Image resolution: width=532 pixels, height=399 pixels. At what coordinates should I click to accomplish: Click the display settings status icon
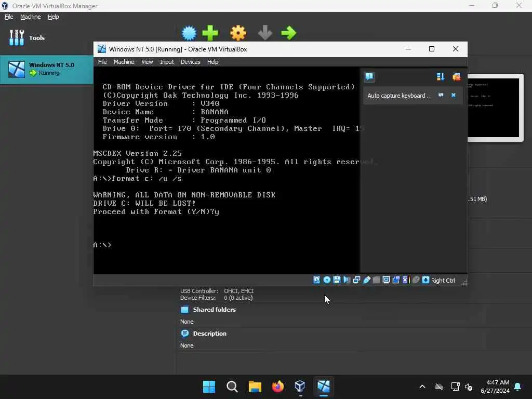(x=386, y=280)
